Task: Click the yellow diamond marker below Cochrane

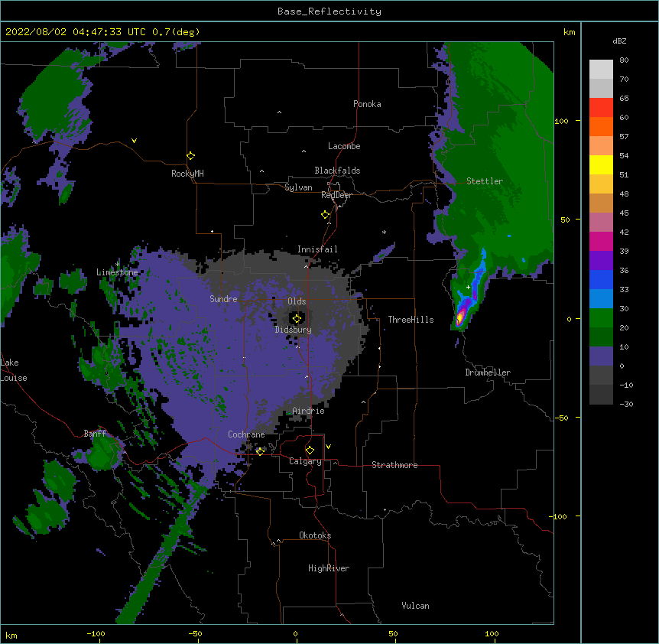Action: click(x=260, y=451)
